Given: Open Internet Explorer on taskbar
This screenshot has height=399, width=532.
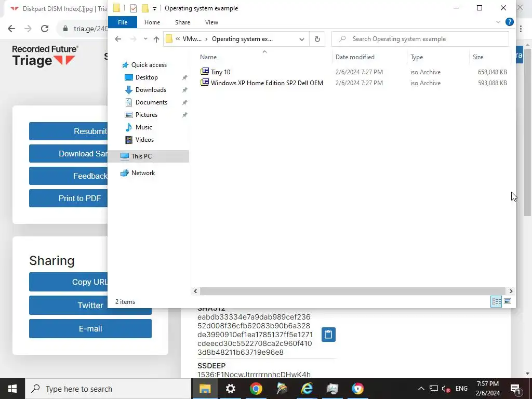Looking at the screenshot, I should point(307,389).
